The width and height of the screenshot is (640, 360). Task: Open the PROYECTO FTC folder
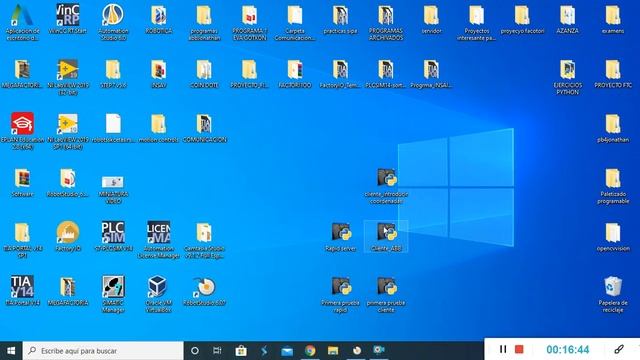(613, 74)
